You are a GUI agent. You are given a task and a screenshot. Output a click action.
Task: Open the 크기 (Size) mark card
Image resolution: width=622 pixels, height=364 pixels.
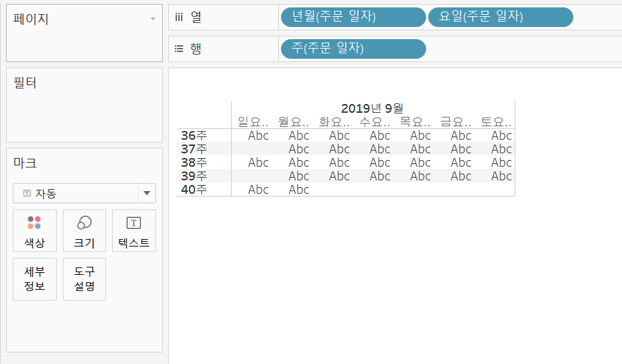click(84, 230)
